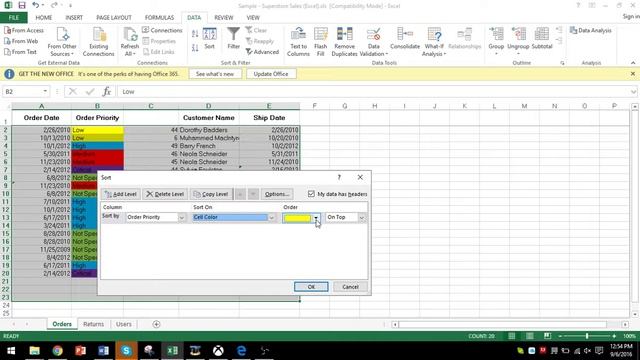This screenshot has height=360, width=640.
Task: Open the Name Box dropdown
Action: 45,91
